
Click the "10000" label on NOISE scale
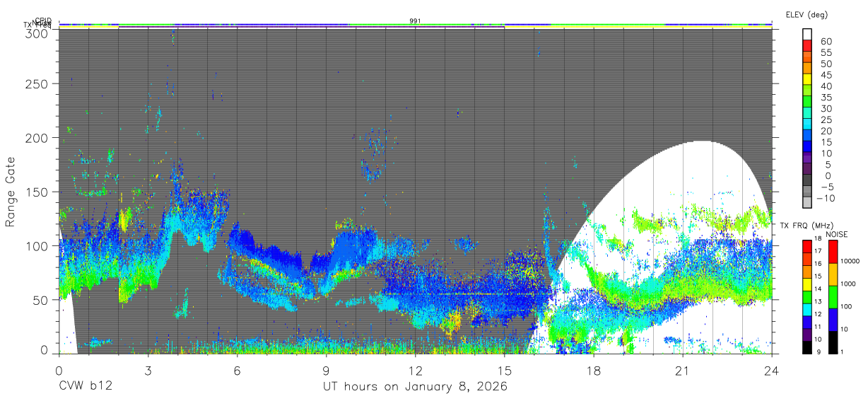click(850, 261)
